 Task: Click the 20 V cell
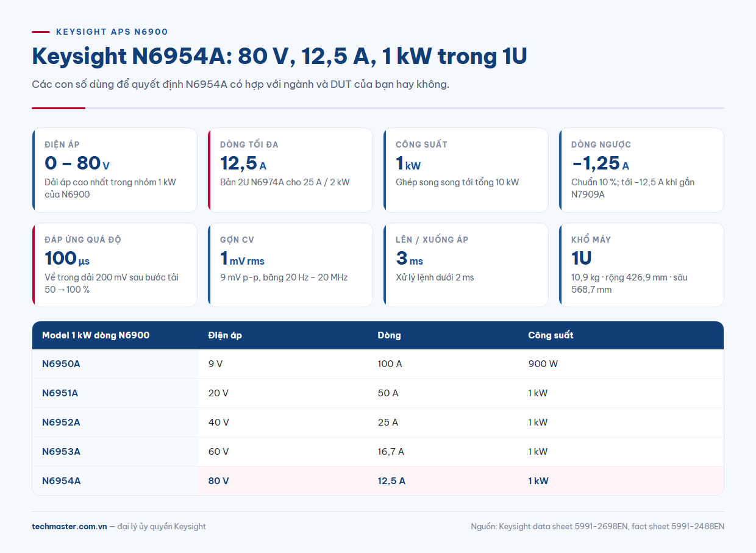point(218,393)
